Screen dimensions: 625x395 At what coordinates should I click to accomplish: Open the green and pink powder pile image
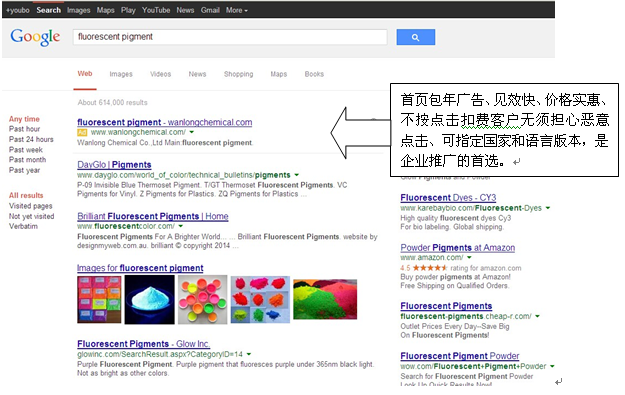(325, 299)
